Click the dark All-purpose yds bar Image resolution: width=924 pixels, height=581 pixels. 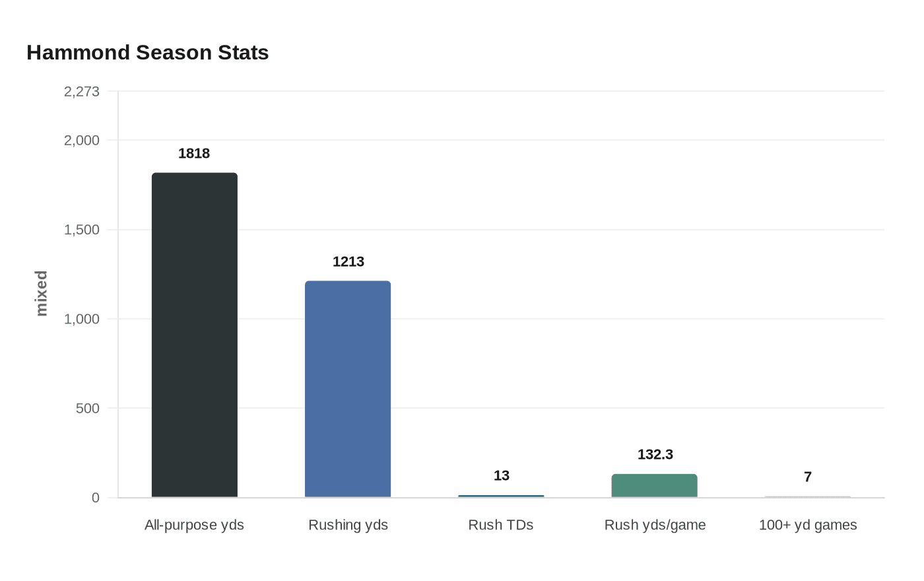tap(195, 335)
